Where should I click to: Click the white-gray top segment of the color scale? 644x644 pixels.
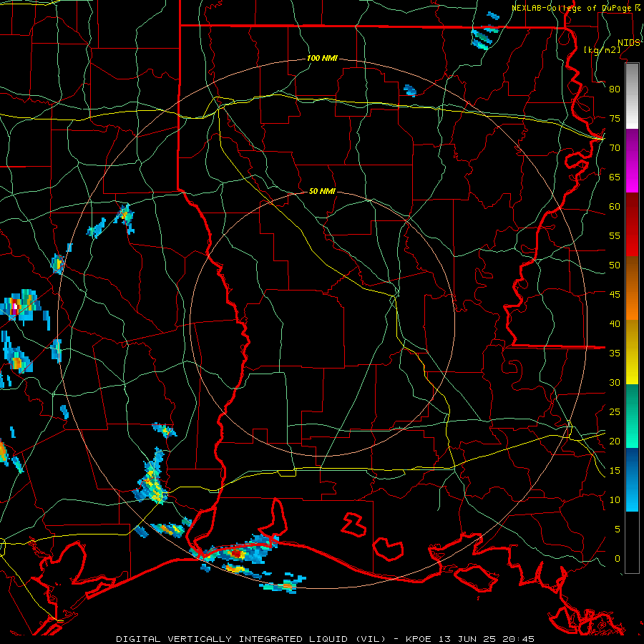(632, 97)
